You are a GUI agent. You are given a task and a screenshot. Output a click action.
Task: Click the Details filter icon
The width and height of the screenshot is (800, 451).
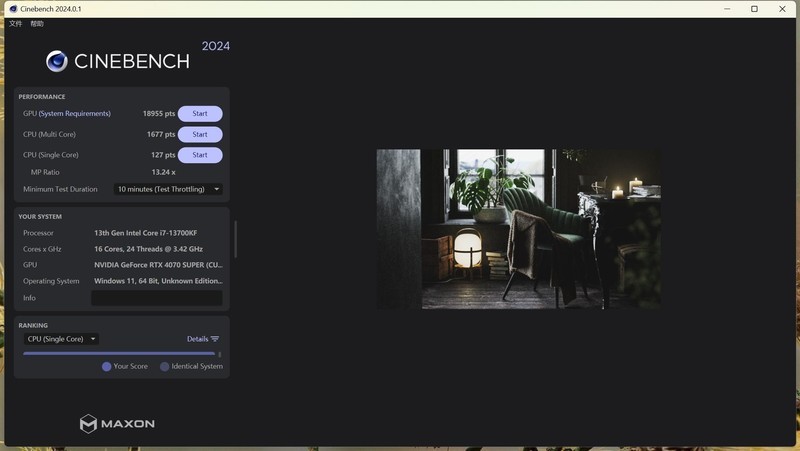click(x=215, y=339)
